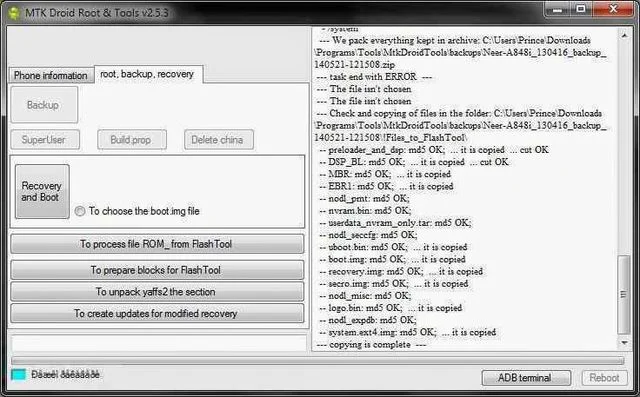Image resolution: width=640 pixels, height=397 pixels.
Task: Click log line 'userdata_nvram_only.tar: md5 OK'
Action: point(396,223)
